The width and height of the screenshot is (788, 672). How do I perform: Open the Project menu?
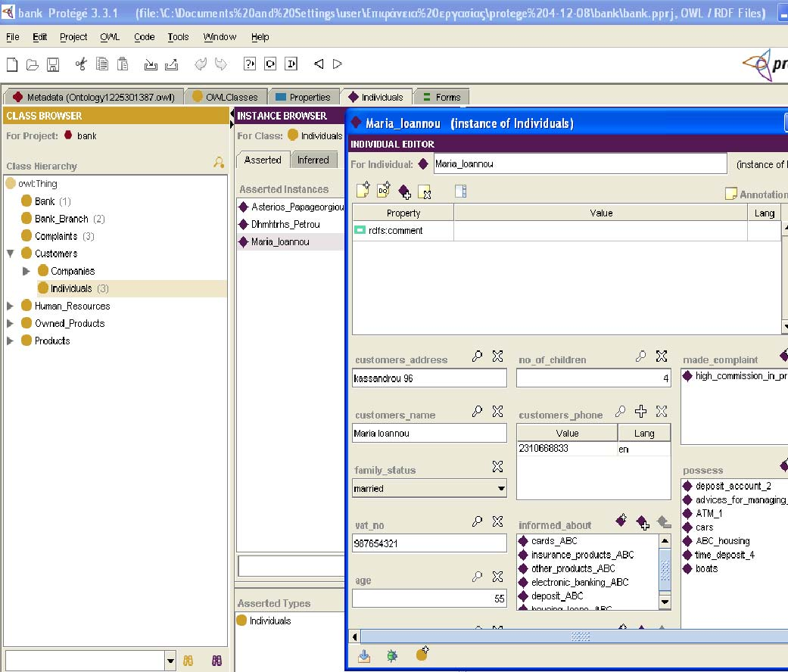click(73, 37)
